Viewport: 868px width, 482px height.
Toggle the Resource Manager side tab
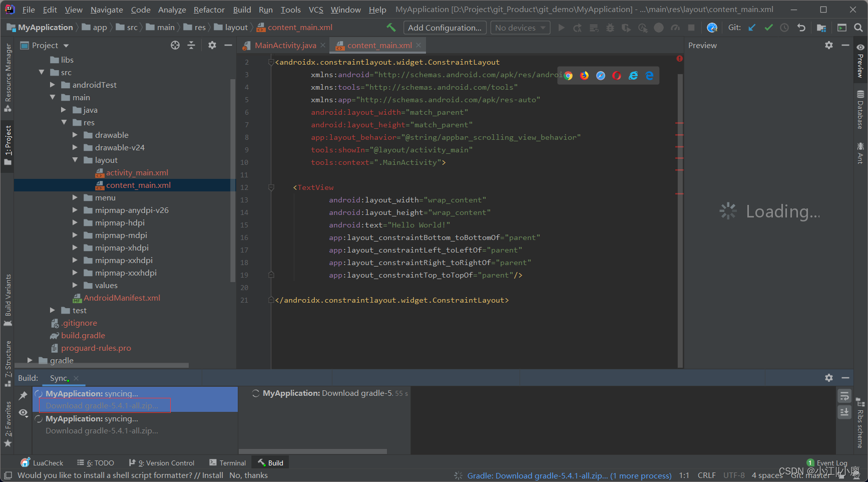pos(8,77)
